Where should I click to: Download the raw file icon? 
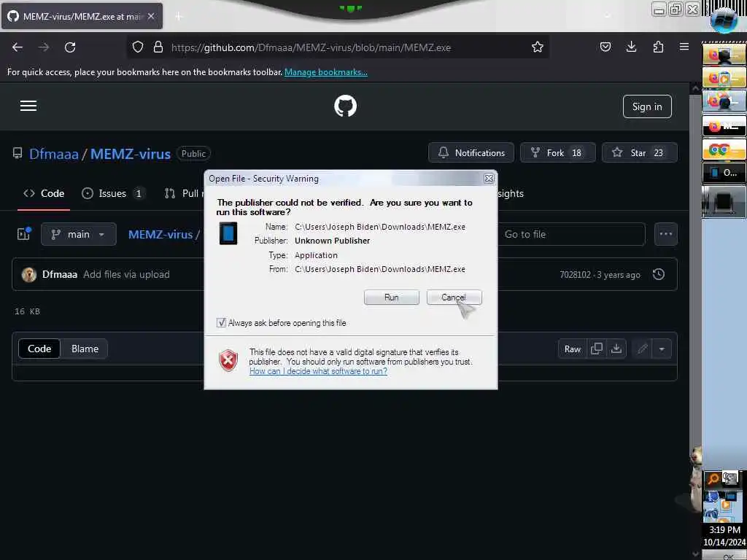pyautogui.click(x=616, y=349)
